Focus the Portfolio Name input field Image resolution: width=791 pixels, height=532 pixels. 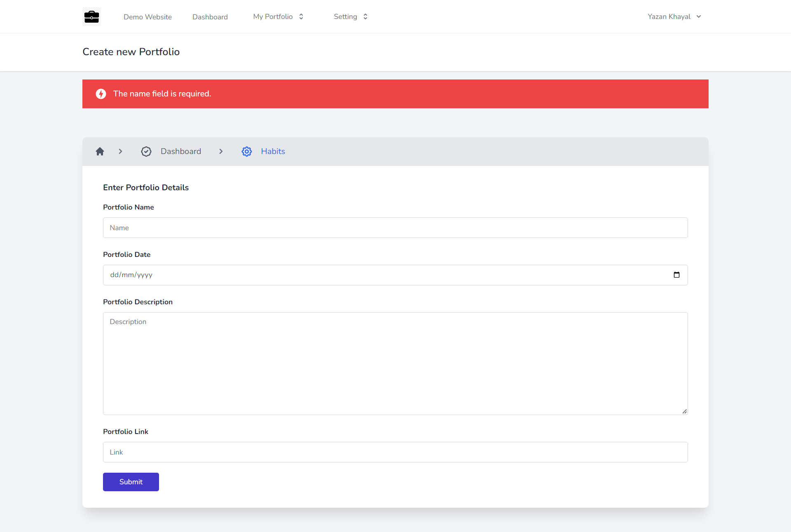coord(395,228)
